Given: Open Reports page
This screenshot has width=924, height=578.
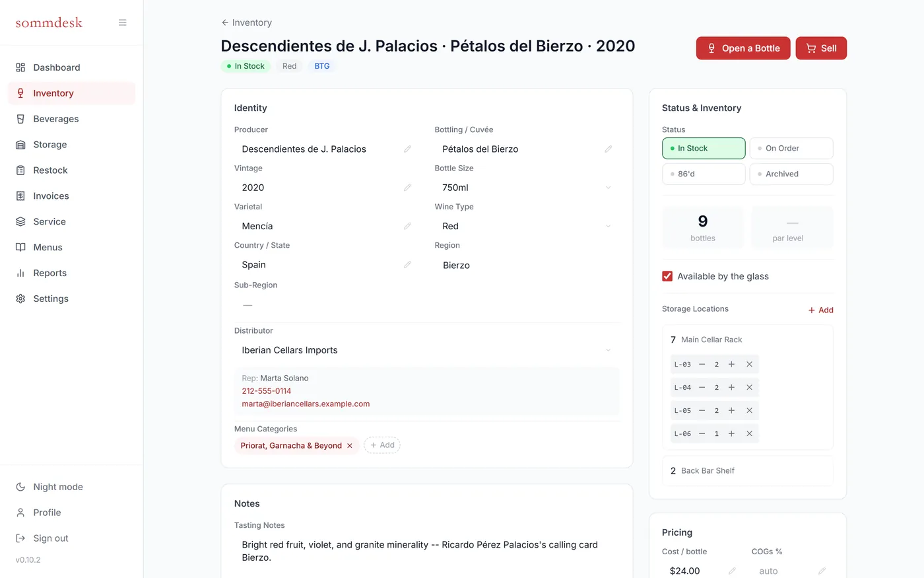Looking at the screenshot, I should 71,273.
